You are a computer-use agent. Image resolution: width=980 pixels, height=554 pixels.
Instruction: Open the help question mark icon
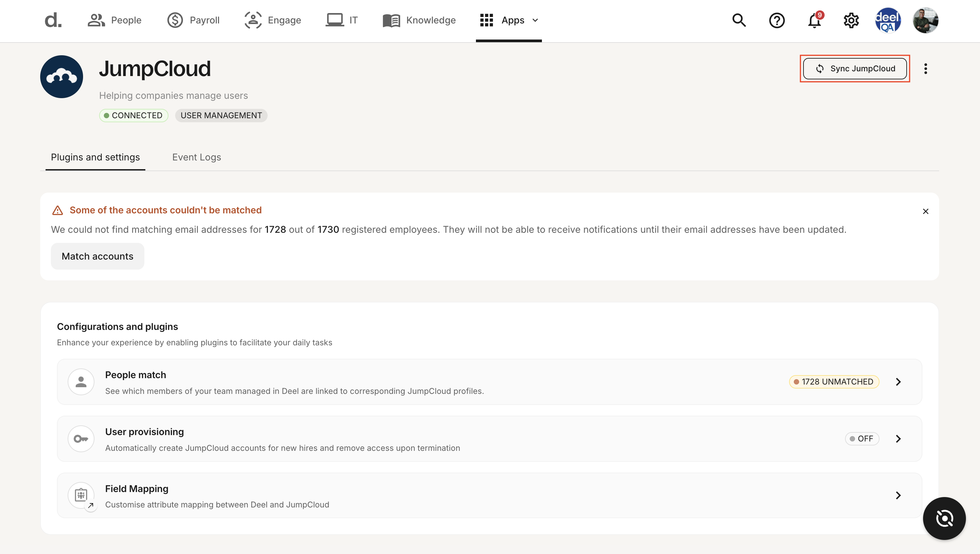[x=776, y=20]
